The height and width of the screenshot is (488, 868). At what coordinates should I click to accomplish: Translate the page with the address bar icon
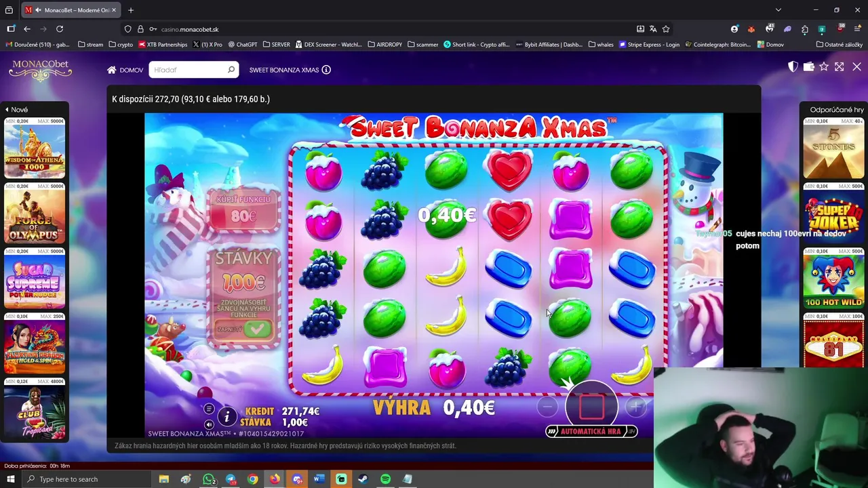(x=653, y=29)
